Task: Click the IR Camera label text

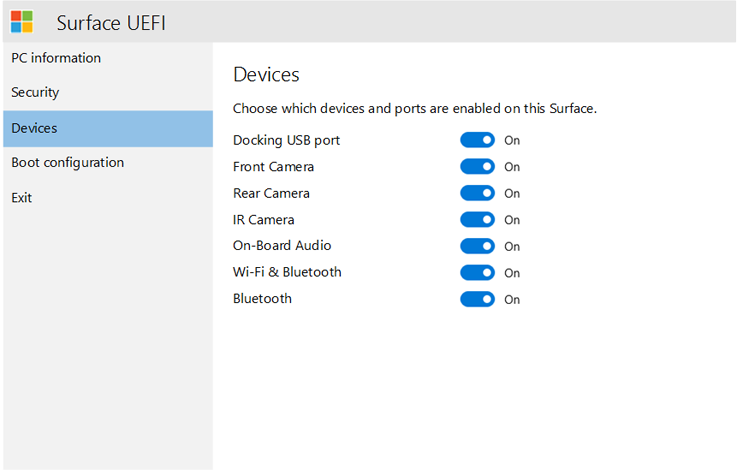Action: (263, 220)
